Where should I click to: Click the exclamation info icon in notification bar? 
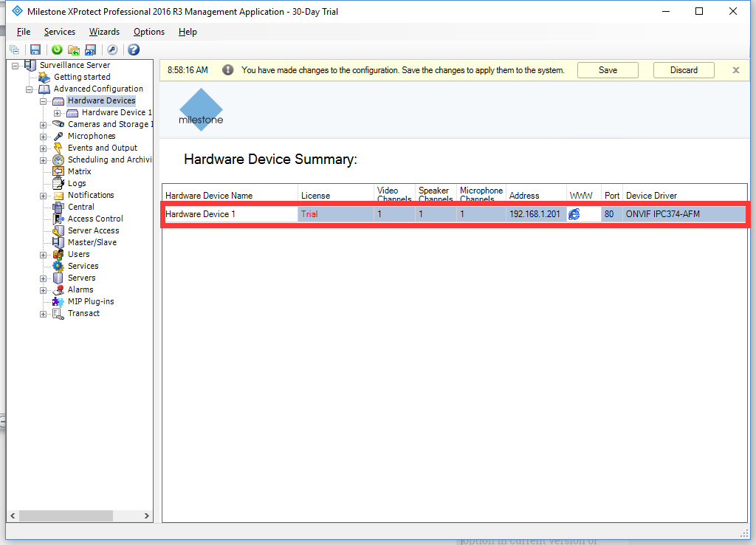pos(228,70)
